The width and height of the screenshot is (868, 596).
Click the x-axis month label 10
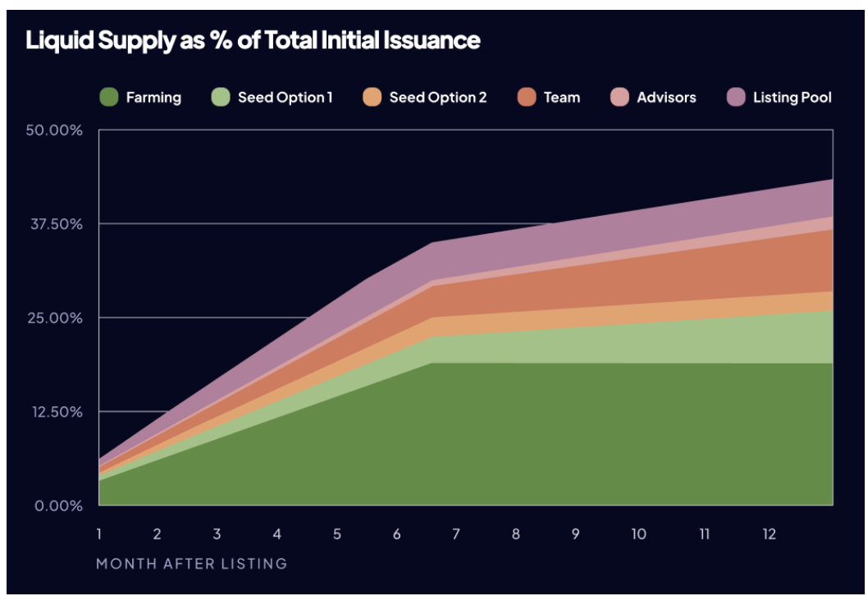[639, 534]
